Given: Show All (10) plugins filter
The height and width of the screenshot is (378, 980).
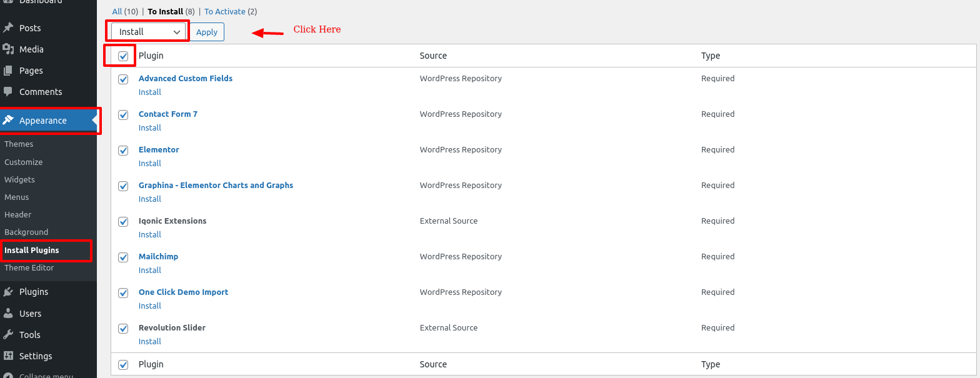Looking at the screenshot, I should (125, 11).
